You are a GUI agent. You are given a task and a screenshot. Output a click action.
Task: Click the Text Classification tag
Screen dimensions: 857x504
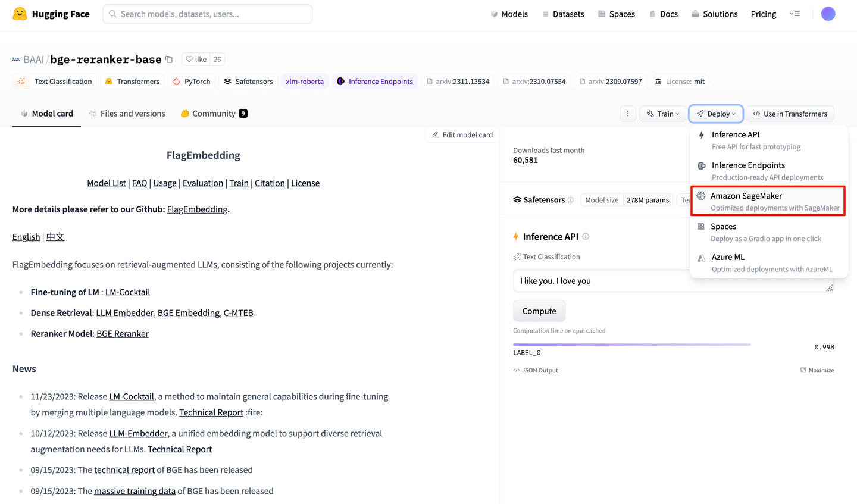click(55, 82)
